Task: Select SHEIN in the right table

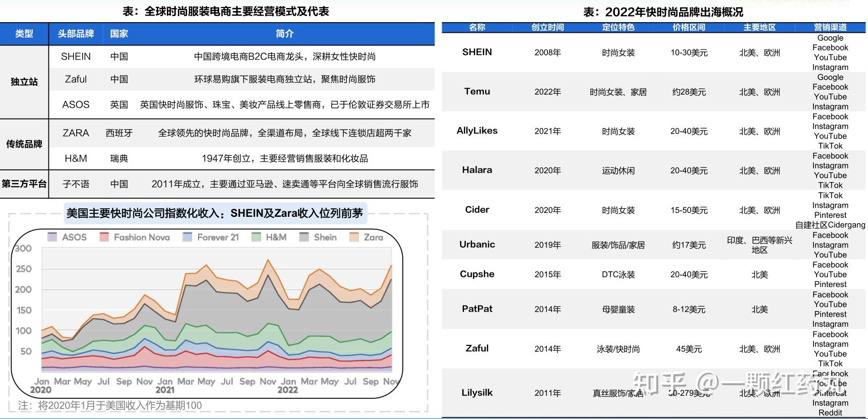Action: (477, 52)
